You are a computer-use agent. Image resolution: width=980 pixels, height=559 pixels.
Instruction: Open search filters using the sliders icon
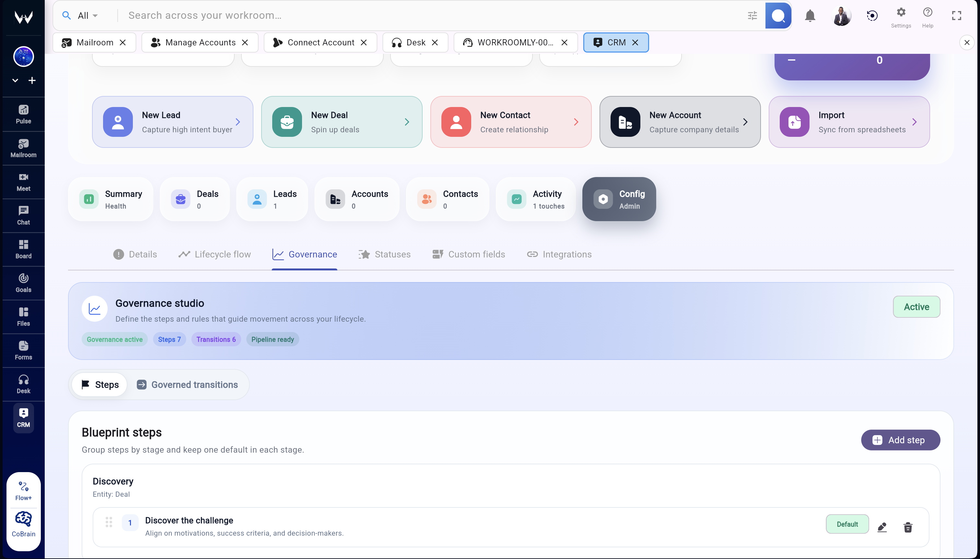752,15
